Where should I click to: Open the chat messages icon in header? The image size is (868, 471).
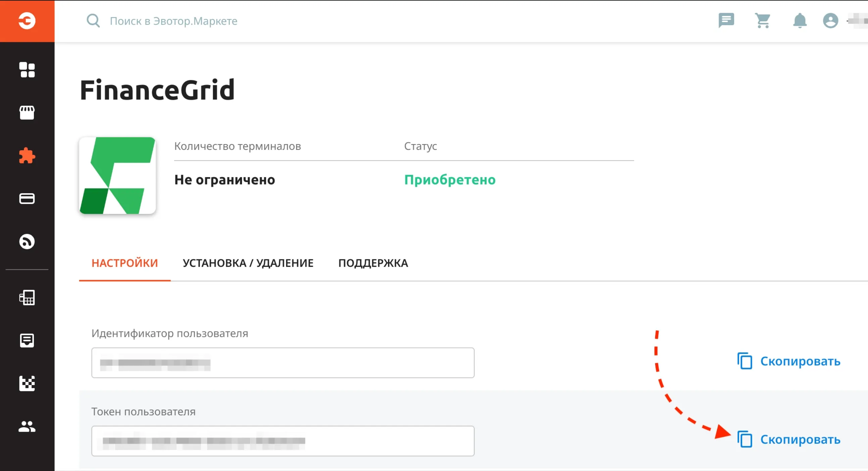tap(726, 21)
